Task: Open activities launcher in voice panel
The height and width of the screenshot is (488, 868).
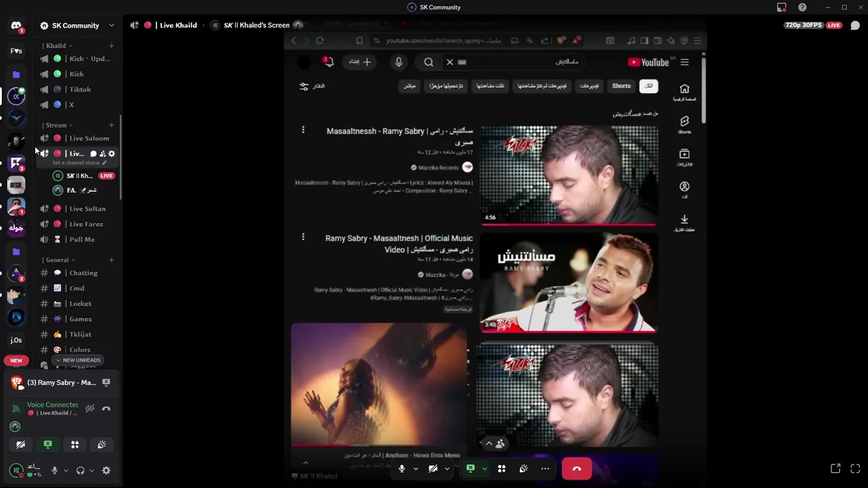Action: point(75,445)
